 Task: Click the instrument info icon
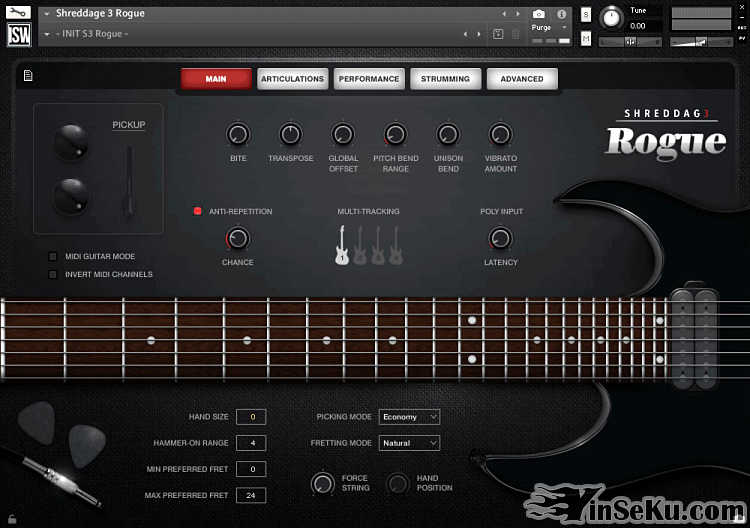tap(561, 14)
